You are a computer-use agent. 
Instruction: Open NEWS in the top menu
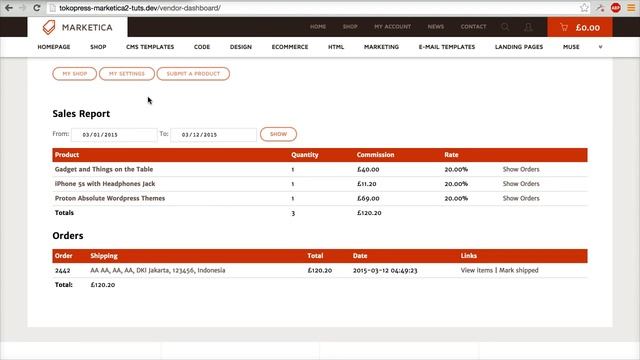[x=436, y=27]
